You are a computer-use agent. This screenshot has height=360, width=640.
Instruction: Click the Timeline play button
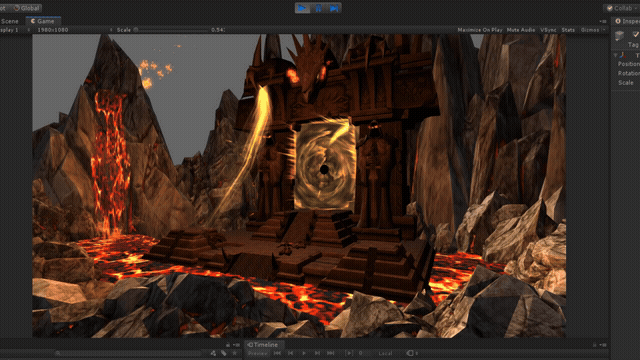click(x=304, y=353)
